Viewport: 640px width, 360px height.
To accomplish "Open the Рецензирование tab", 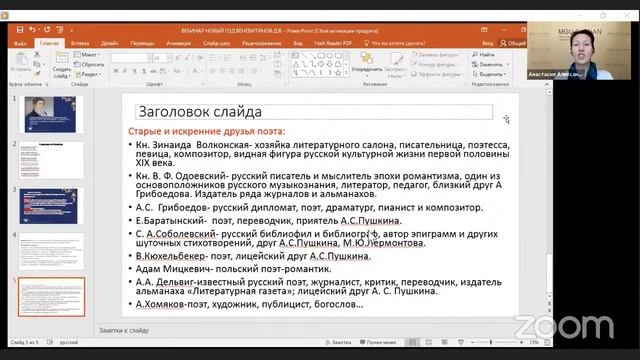I will (x=262, y=43).
